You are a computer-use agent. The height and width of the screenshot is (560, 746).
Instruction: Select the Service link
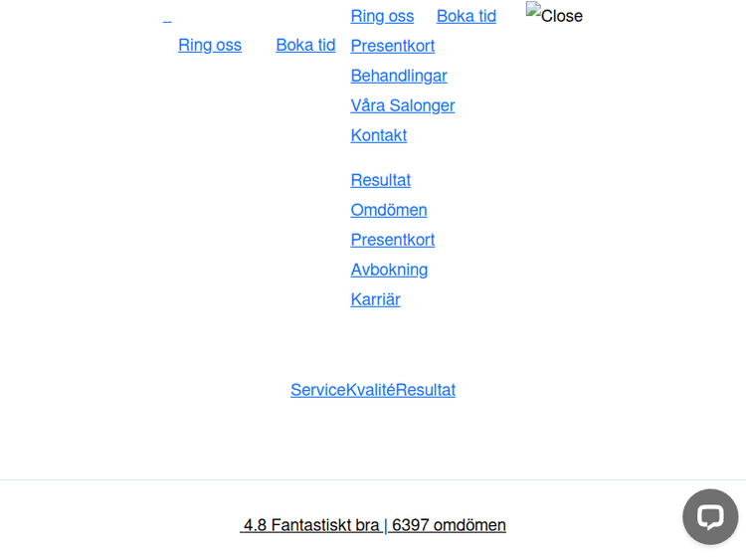(x=317, y=390)
